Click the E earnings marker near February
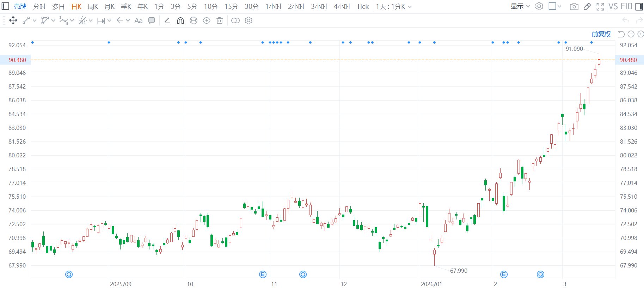The height and width of the screenshot is (289, 644). pyautogui.click(x=504, y=274)
